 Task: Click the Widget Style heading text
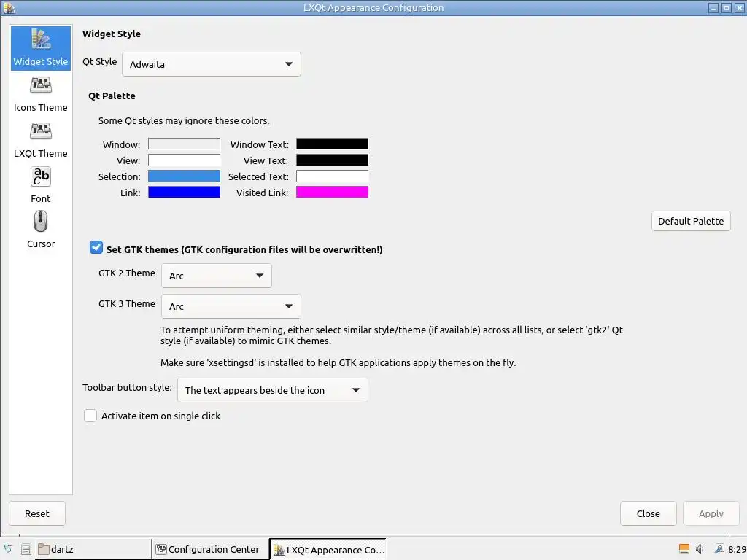[111, 34]
